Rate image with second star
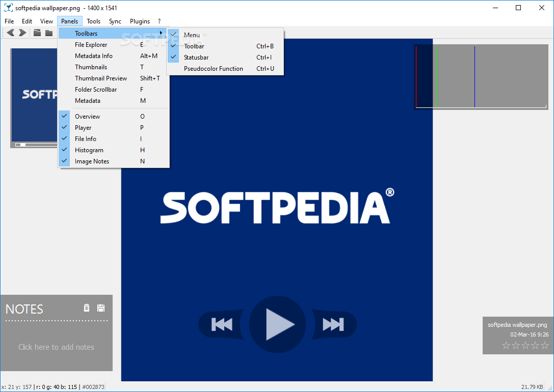 tap(515, 345)
